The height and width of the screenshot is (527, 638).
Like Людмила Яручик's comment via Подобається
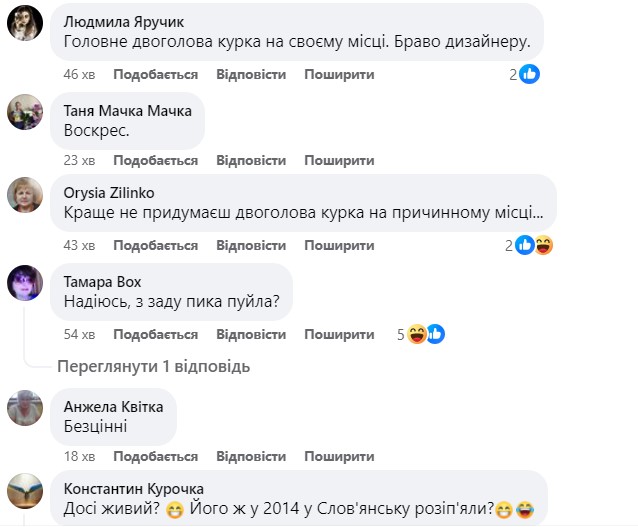coord(155,74)
